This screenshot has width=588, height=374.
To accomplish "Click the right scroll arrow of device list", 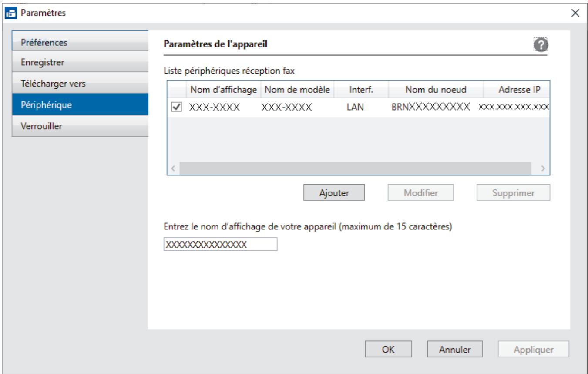I will click(542, 168).
